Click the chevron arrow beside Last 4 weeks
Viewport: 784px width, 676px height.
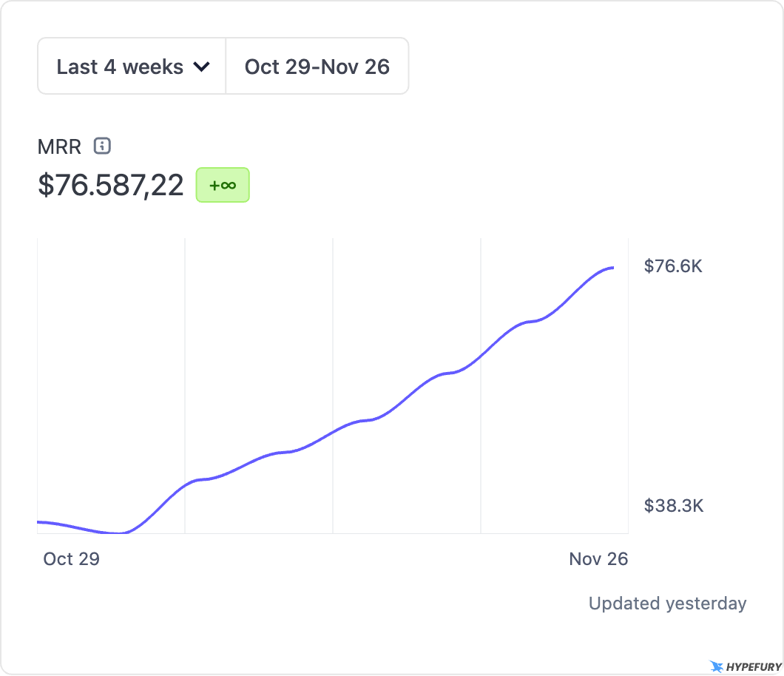click(201, 67)
